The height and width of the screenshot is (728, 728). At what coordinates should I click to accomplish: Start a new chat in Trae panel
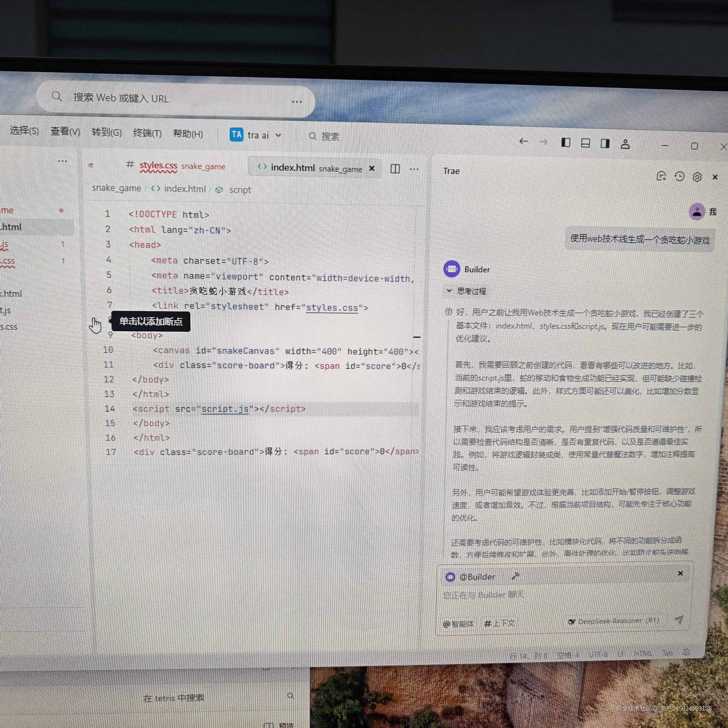click(661, 176)
